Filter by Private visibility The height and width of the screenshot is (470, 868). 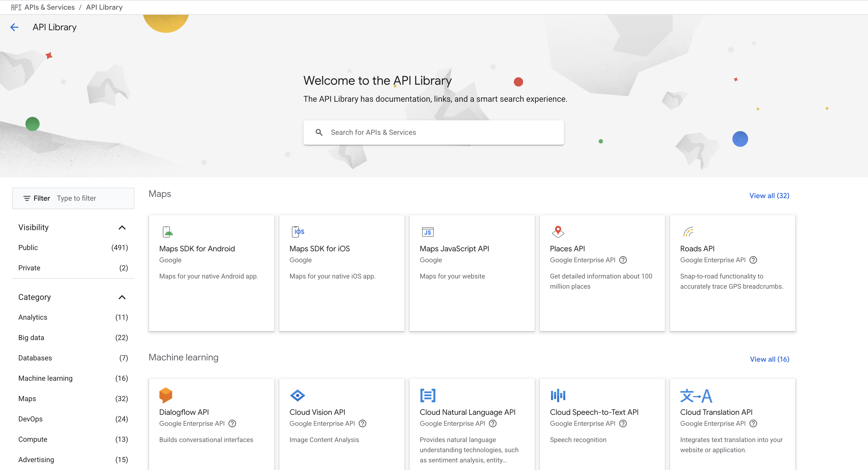[73, 268]
